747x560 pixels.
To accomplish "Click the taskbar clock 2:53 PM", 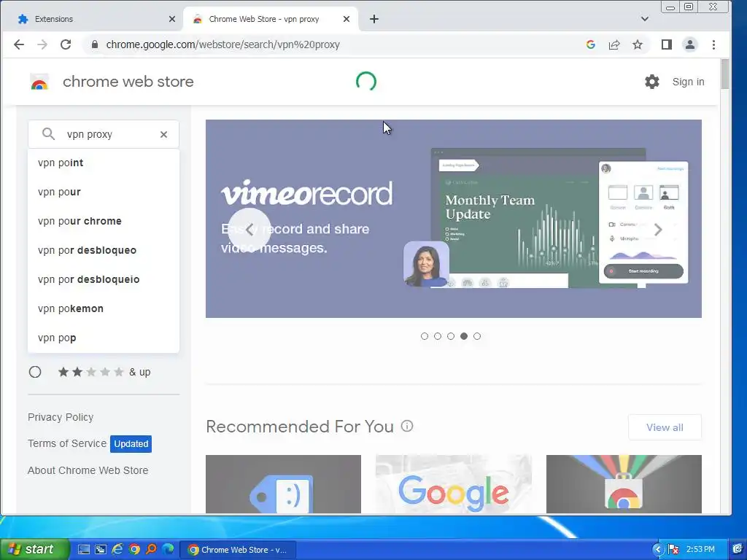I will tap(700, 550).
